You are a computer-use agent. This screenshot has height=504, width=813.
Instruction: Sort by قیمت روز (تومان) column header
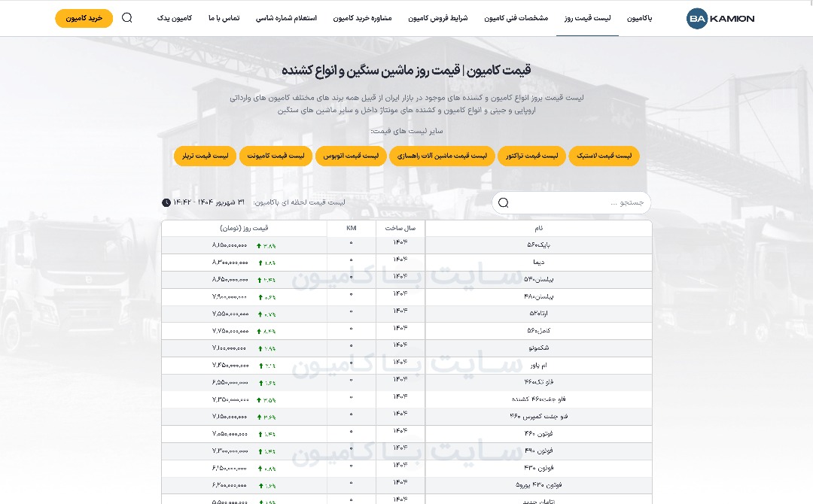click(x=244, y=228)
